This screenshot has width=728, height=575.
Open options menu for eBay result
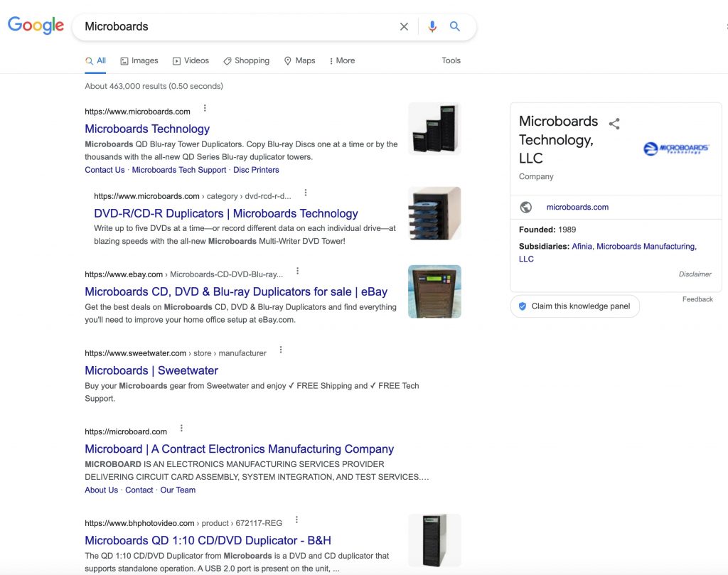coord(297,271)
